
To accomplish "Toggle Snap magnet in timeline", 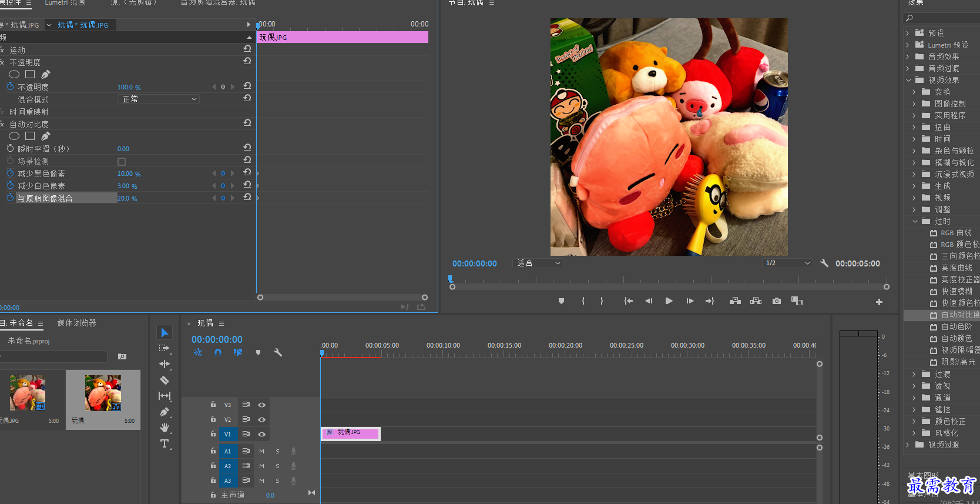I will 218,352.
